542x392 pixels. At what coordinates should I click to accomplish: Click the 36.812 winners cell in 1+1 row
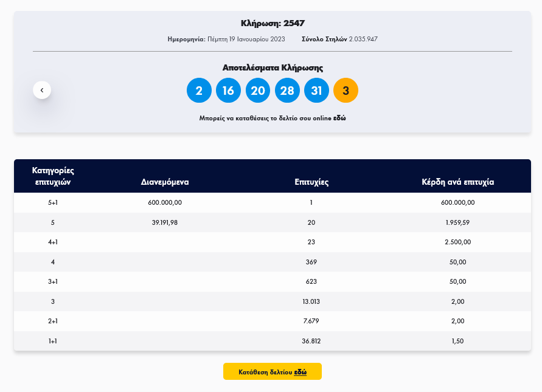pos(311,341)
